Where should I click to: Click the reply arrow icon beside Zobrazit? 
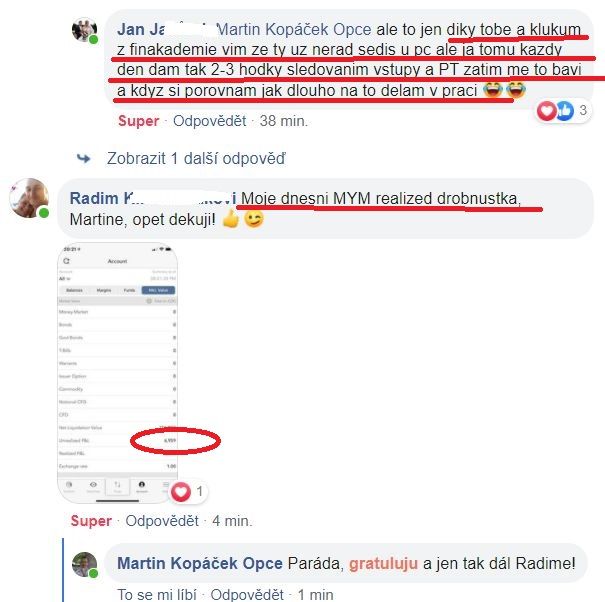coord(83,158)
